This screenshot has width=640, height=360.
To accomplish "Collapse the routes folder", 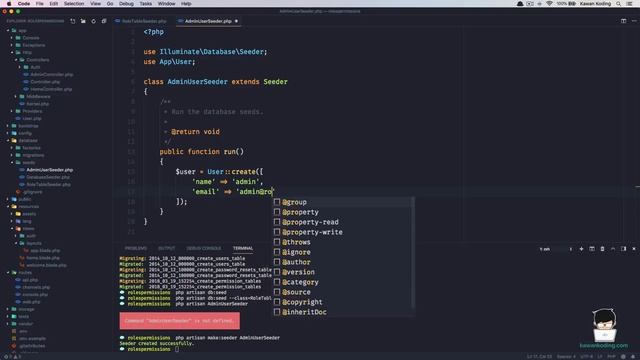I will coord(8,273).
